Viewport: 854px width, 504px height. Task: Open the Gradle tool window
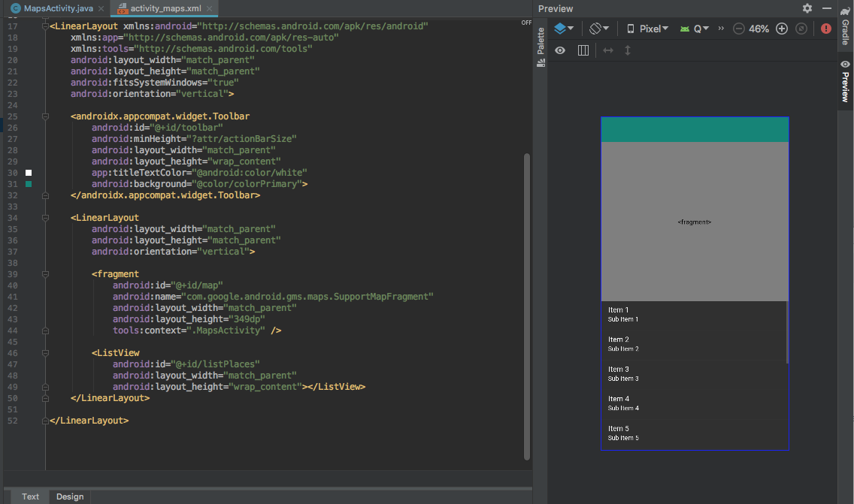[846, 26]
